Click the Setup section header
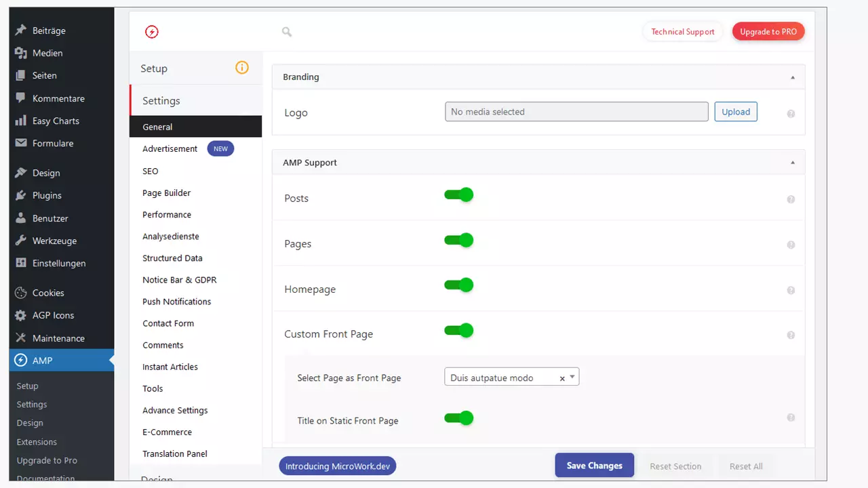The width and height of the screenshot is (868, 488). (195, 68)
